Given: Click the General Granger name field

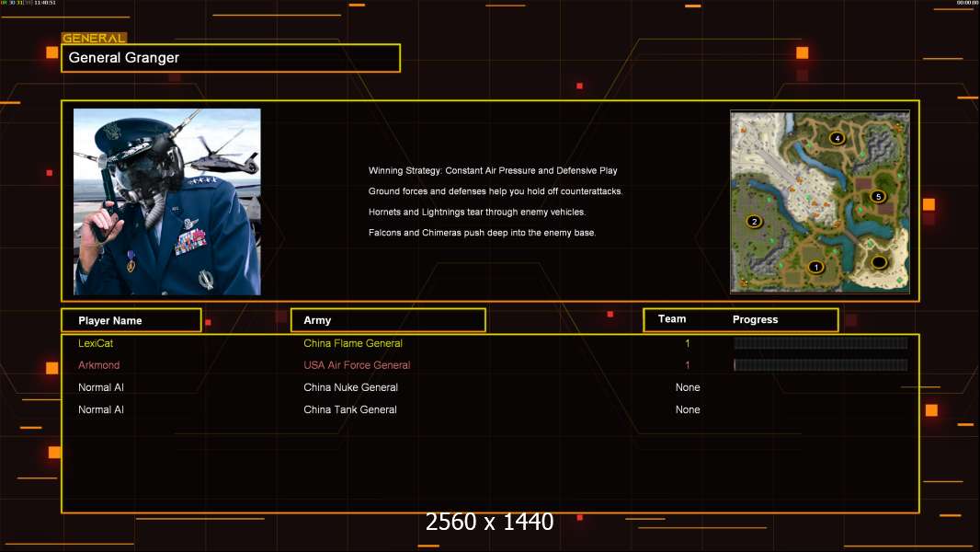Looking at the screenshot, I should 231,58.
